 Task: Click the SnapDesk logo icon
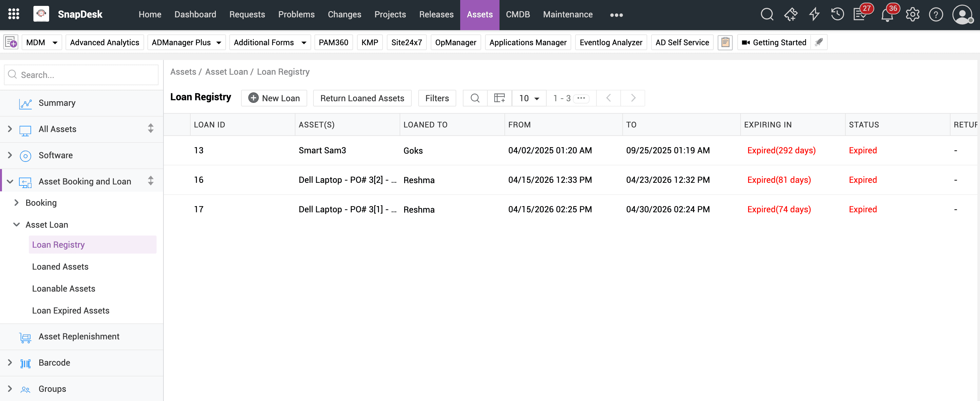tap(41, 14)
